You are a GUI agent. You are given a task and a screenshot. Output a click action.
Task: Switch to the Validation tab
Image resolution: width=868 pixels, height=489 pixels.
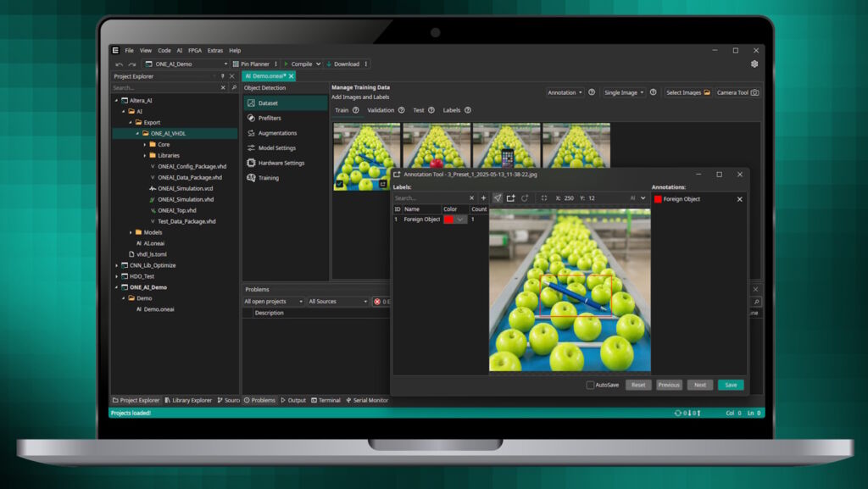click(x=381, y=110)
